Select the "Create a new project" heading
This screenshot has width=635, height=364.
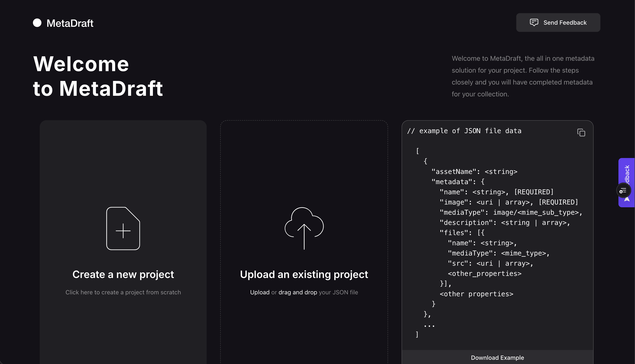pyautogui.click(x=123, y=275)
